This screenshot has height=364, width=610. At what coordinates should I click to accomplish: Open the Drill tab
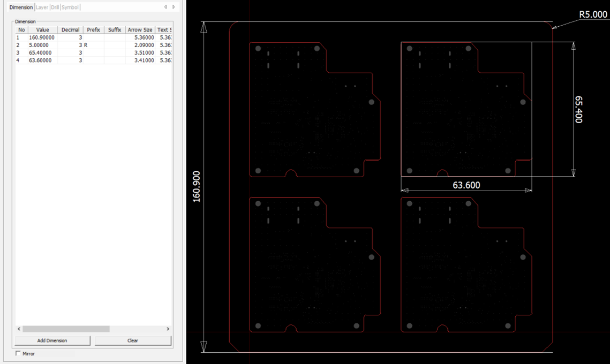55,7
